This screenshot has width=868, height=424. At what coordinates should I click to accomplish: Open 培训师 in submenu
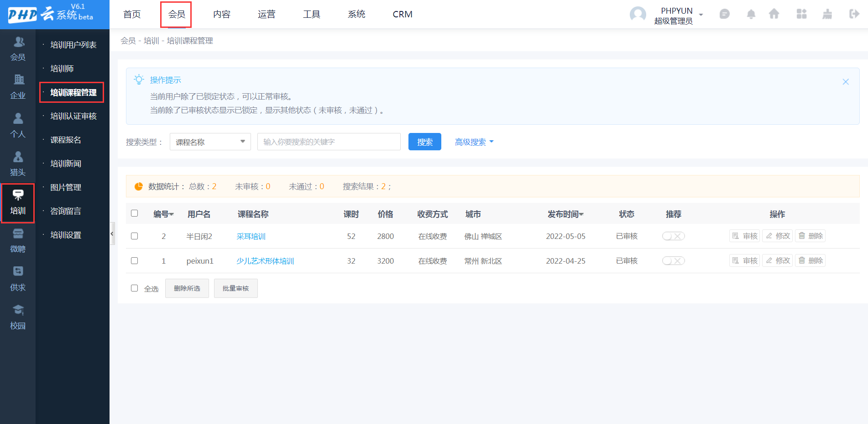tap(62, 69)
